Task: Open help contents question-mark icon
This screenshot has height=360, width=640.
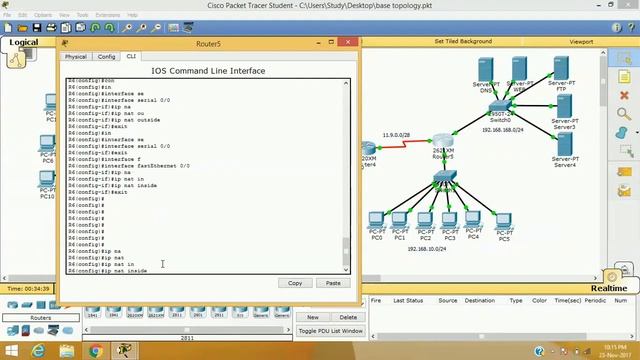Action: tap(631, 27)
